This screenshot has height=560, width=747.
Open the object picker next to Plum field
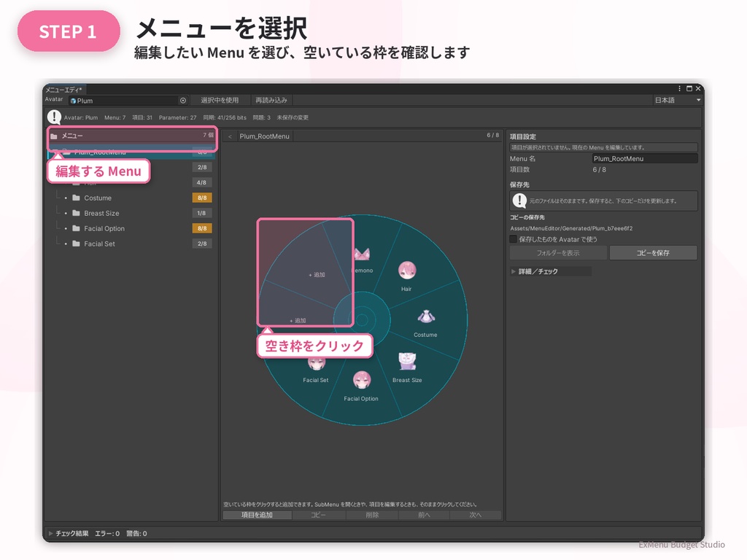pyautogui.click(x=183, y=101)
